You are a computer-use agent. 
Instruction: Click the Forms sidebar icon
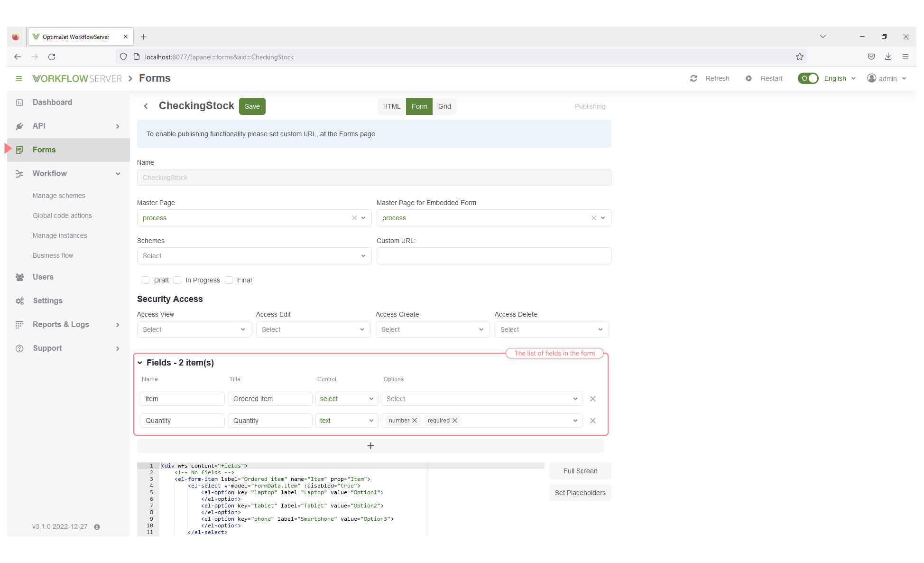pyautogui.click(x=19, y=150)
